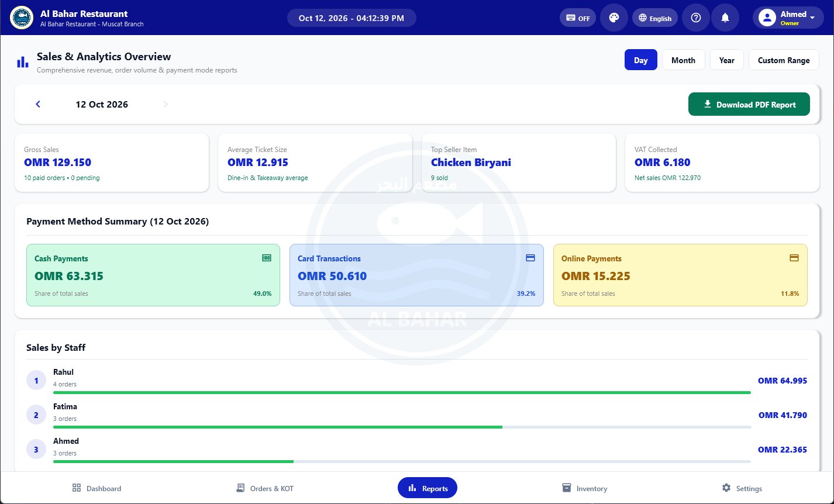Screen dimensions: 834x504
Task: Click Rahul's total OMR 64.995
Action: [x=783, y=381]
